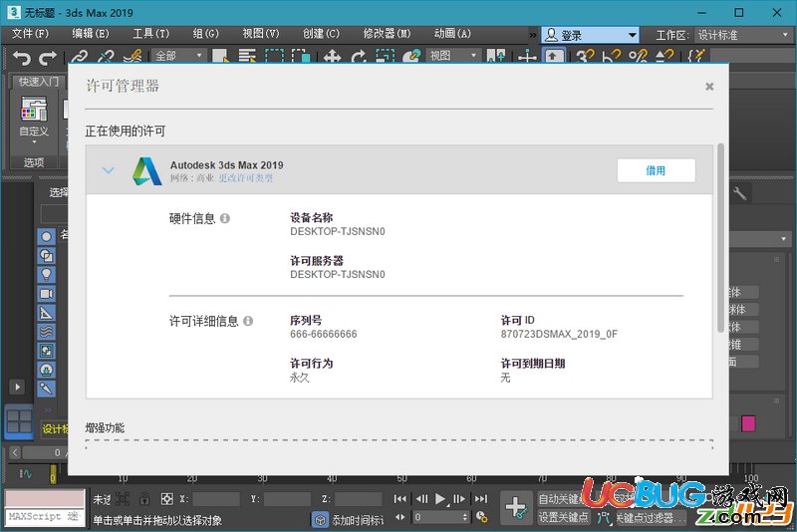Toggle the Percent Snap button
Image resolution: width=797 pixels, height=532 pixels.
click(x=638, y=57)
